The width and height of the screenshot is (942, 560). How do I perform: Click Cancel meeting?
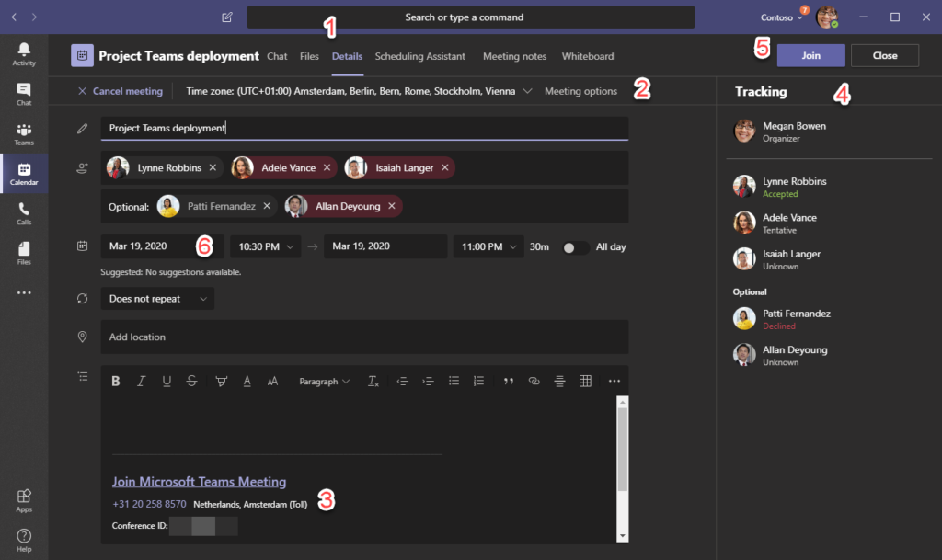(x=121, y=91)
